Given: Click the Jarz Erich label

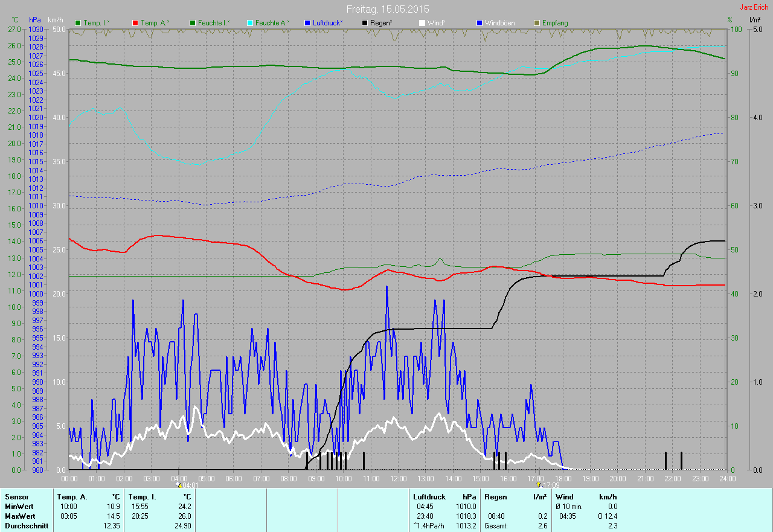Looking at the screenshot, I should [754, 7].
